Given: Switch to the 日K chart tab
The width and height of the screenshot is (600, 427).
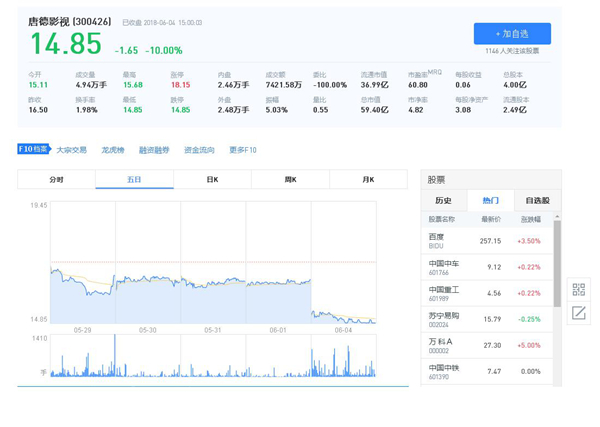Looking at the screenshot, I should point(212,180).
